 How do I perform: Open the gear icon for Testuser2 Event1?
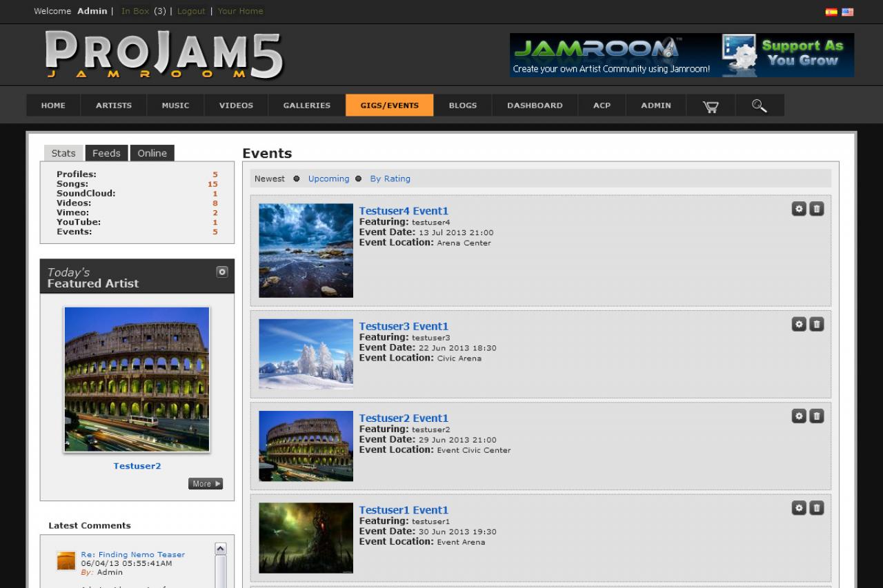[798, 416]
